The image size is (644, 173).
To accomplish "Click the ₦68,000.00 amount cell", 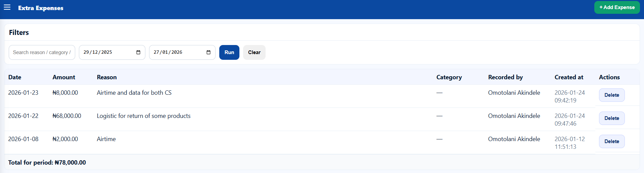I will (x=67, y=116).
